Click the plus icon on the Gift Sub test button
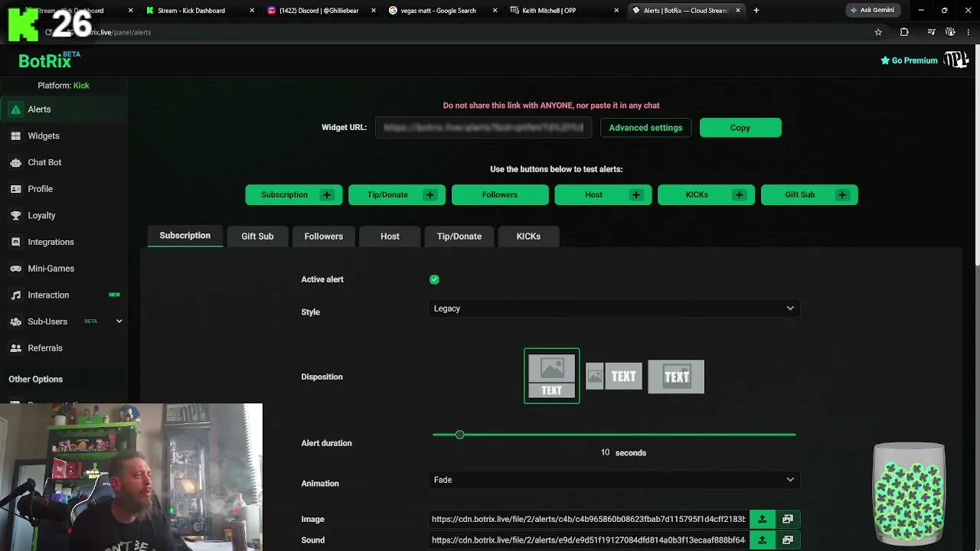This screenshot has width=980, height=551. [842, 194]
